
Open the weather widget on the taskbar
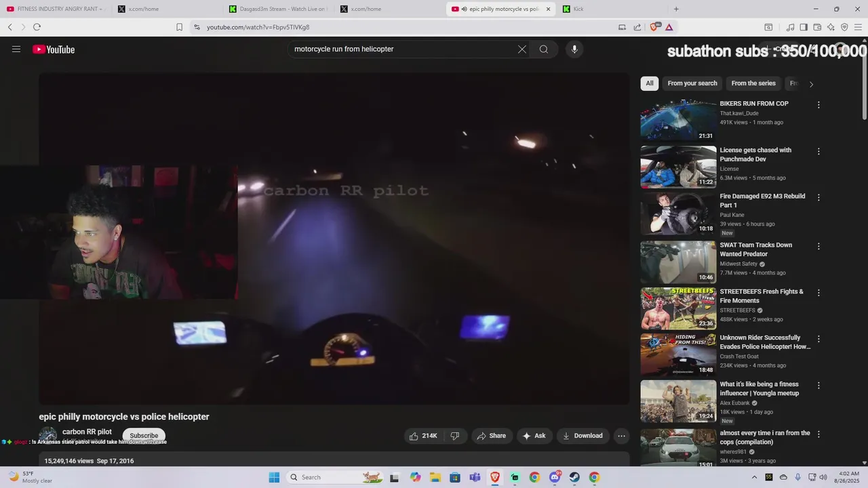30,477
